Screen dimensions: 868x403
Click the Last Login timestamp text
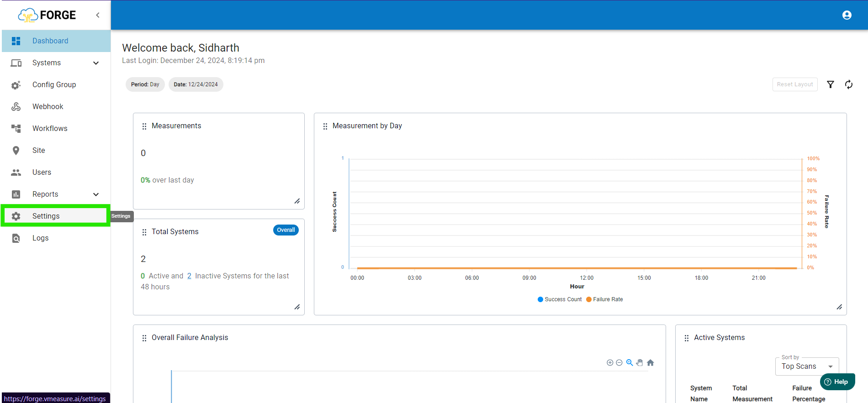193,61
